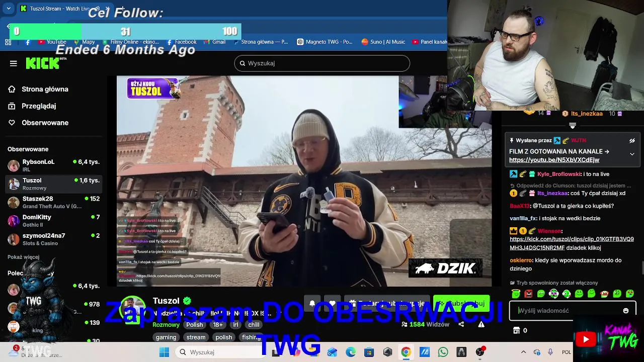Open the pinned youtu.be link
This screenshot has width=644, height=362.
[x=554, y=160]
